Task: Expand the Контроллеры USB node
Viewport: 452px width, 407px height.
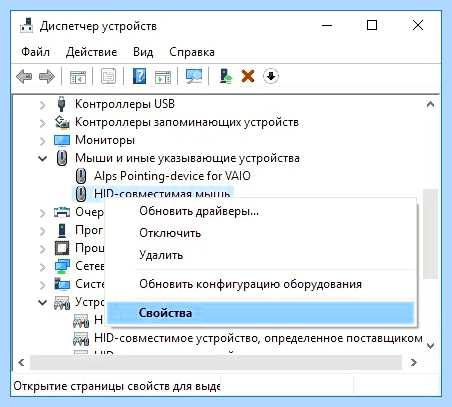Action: click(42, 105)
